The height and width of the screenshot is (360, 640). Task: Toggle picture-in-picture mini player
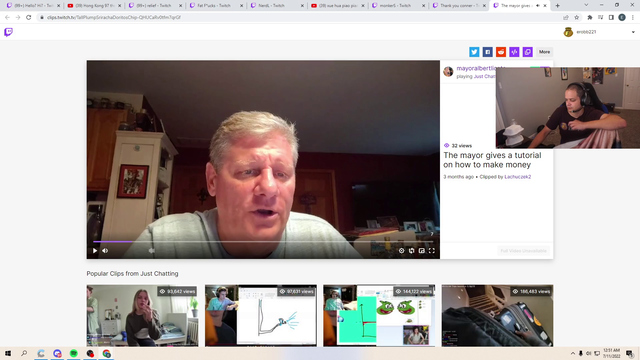point(422,251)
